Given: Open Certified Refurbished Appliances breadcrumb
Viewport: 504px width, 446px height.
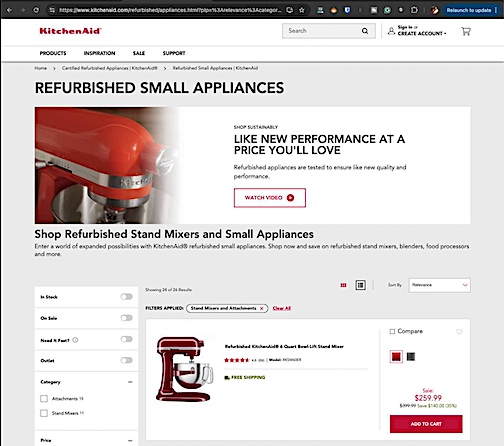Looking at the screenshot, I should tap(110, 68).
